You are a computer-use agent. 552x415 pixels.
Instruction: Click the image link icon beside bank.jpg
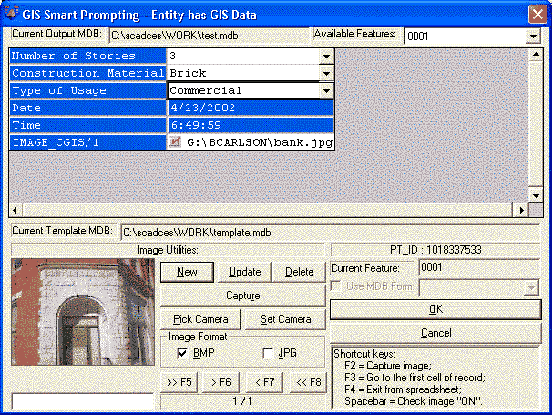[x=175, y=142]
